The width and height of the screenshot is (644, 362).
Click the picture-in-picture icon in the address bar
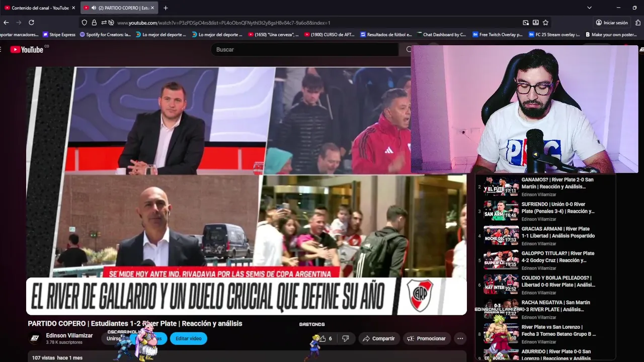tap(526, 23)
